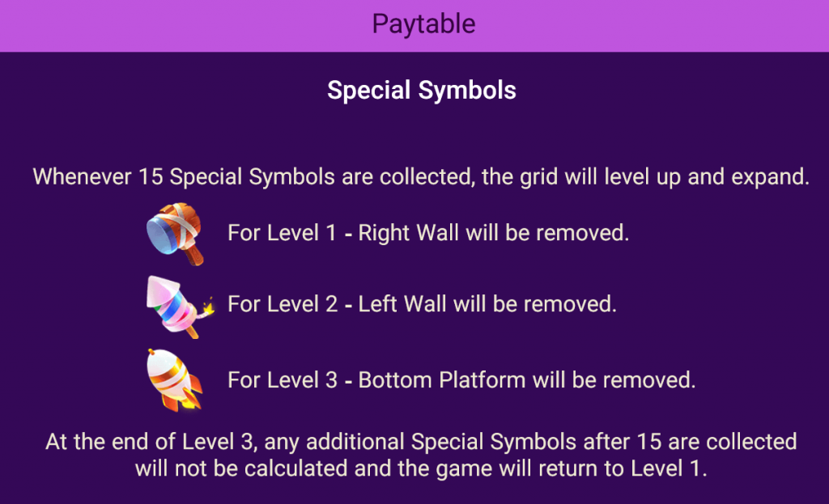This screenshot has height=504, width=829.
Task: Select the pink firecracker symbol icon
Action: 180,307
